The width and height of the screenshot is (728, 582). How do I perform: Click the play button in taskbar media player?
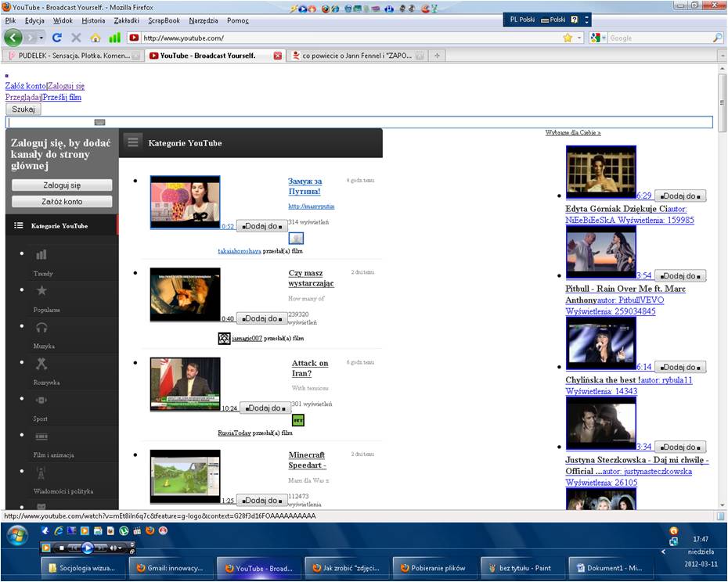pyautogui.click(x=87, y=548)
